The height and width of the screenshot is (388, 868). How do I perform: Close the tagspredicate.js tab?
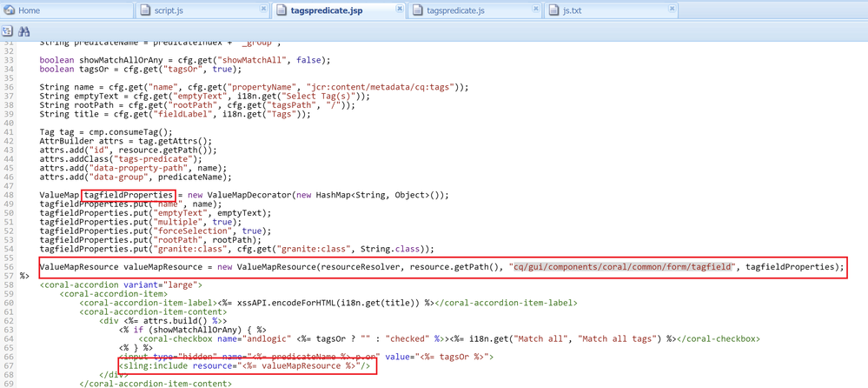pyautogui.click(x=535, y=10)
